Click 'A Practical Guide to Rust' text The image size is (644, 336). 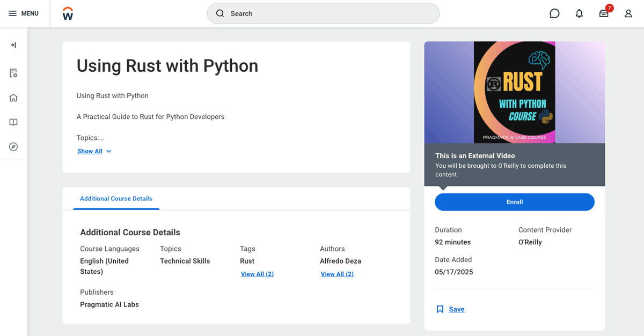151,117
